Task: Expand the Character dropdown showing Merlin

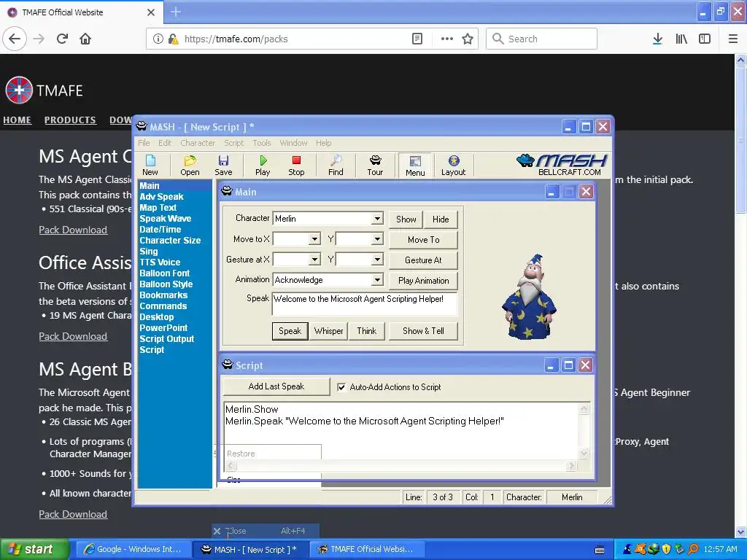Action: tap(377, 219)
